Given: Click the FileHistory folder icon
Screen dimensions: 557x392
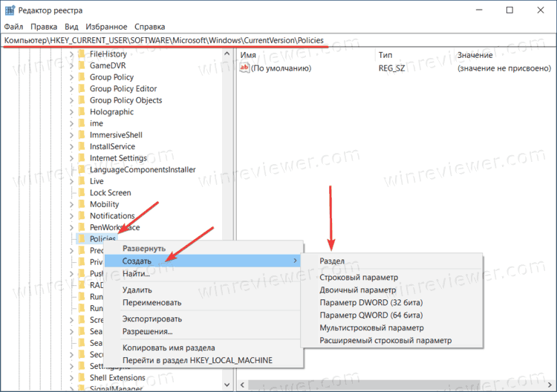Looking at the screenshot, I should pyautogui.click(x=82, y=54).
